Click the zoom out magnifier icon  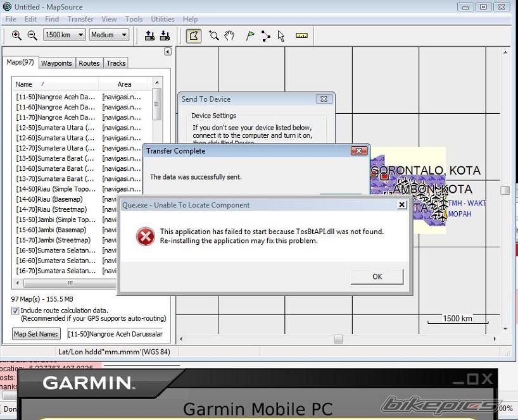(32, 35)
